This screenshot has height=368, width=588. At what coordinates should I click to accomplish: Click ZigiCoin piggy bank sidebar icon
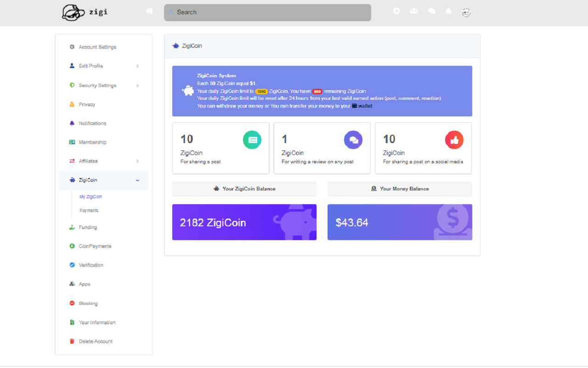tap(72, 180)
